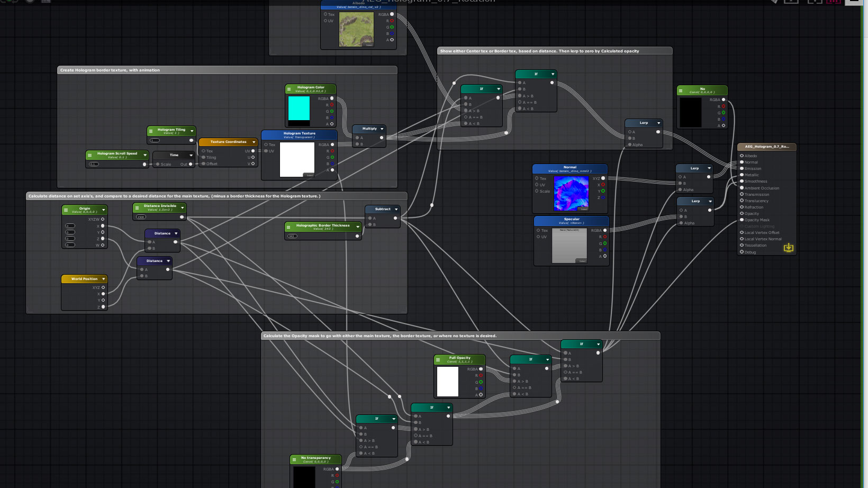Click green G output port of Hologram Texture
Image resolution: width=868 pixels, height=488 pixels.
tap(332, 157)
